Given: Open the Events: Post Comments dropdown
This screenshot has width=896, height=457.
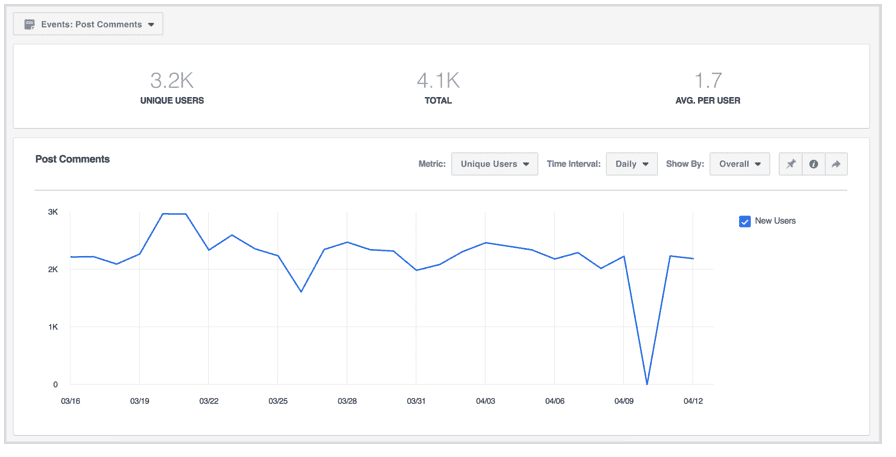Looking at the screenshot, I should [88, 24].
